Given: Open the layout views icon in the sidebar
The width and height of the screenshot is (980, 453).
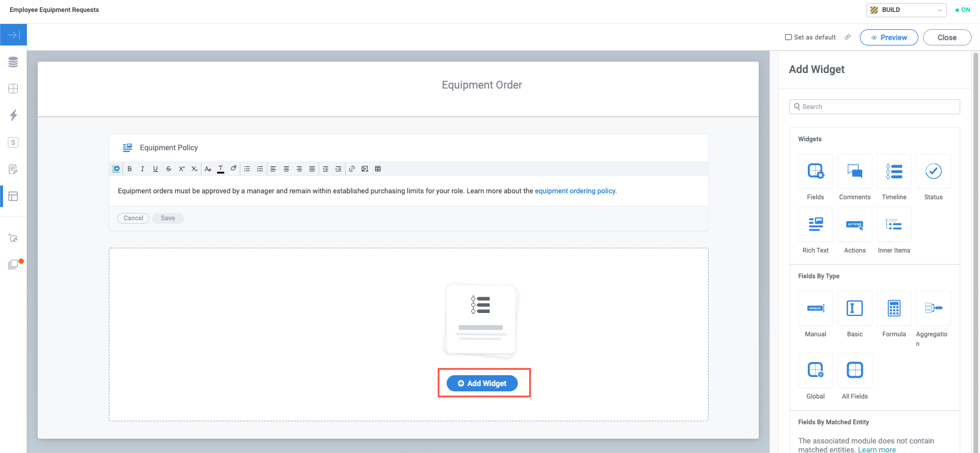Looking at the screenshot, I should point(13,196).
